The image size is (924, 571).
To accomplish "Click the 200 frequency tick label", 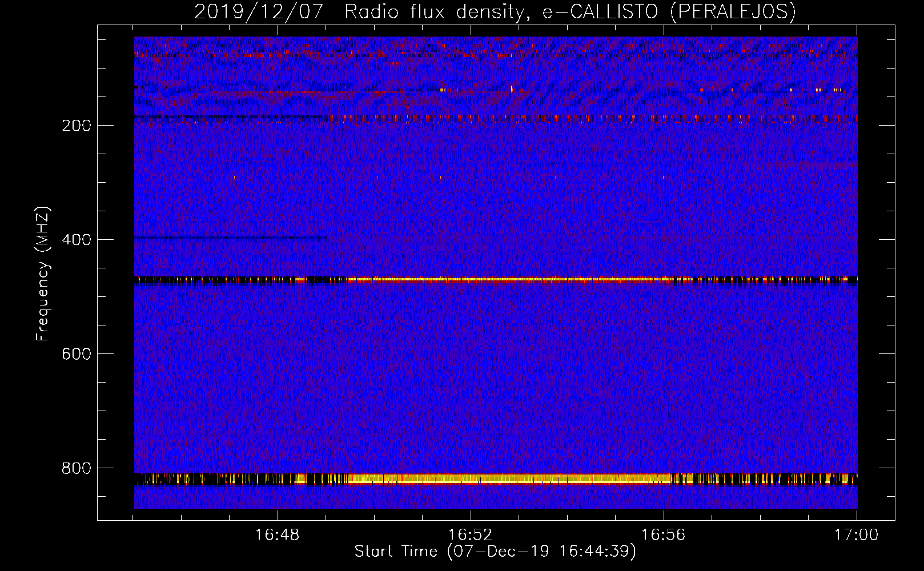I will point(77,126).
